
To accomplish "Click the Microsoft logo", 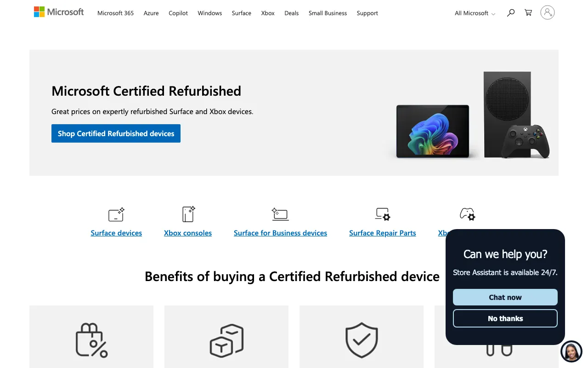I will (x=59, y=12).
